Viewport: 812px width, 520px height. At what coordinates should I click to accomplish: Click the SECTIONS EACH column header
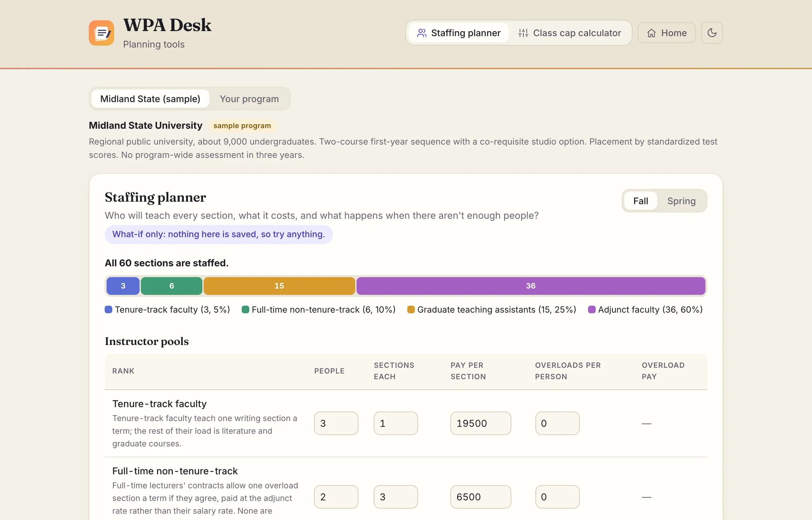coord(394,371)
